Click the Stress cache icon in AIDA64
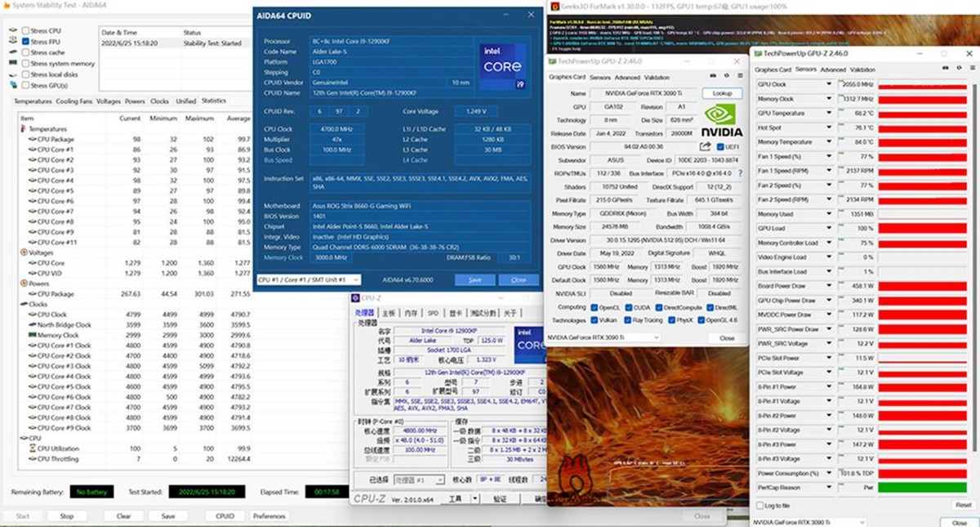Image resolution: width=980 pixels, height=527 pixels. coord(12,51)
